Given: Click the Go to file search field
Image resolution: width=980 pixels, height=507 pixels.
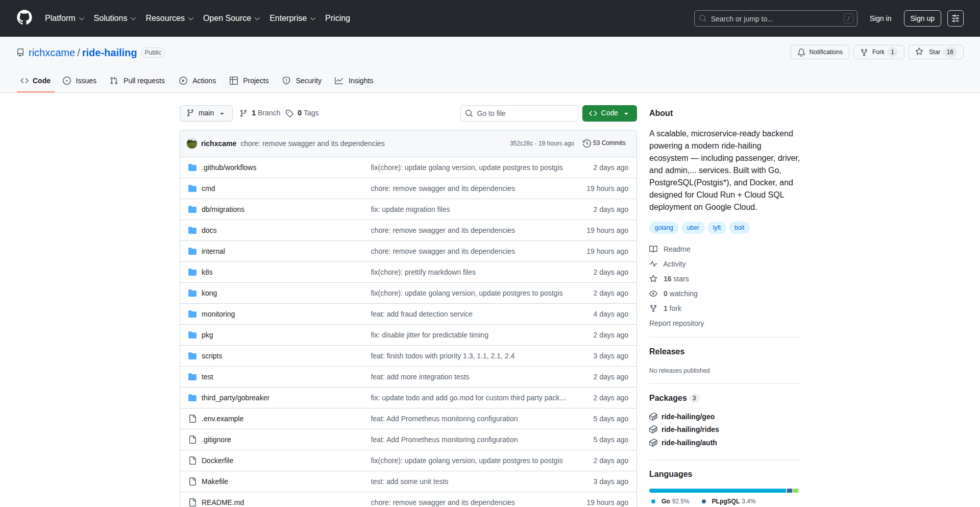Looking at the screenshot, I should (x=519, y=113).
